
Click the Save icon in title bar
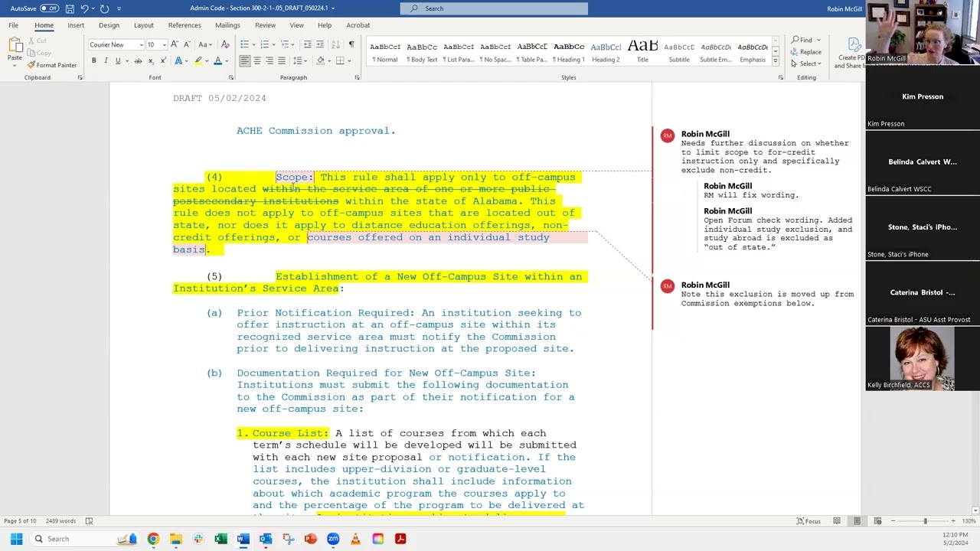pyautogui.click(x=70, y=8)
